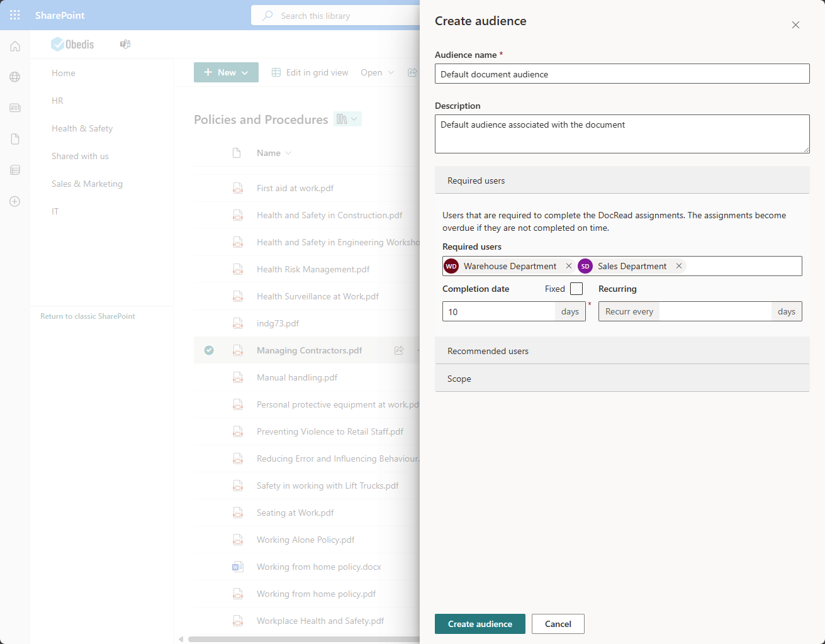Select the Lists icon in the sidebar
Image resolution: width=825 pixels, height=644 pixels.
[14, 170]
